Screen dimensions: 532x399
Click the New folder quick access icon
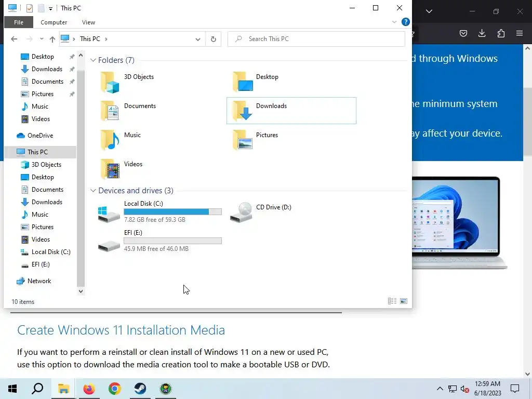tap(41, 8)
